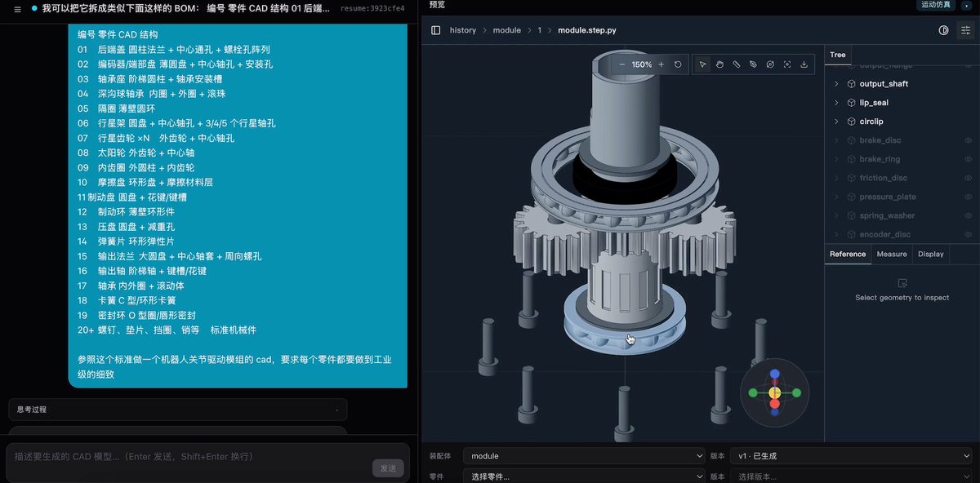This screenshot has width=980, height=483.
Task: Open the version v1 · 已生成 dropdown
Action: 853,456
